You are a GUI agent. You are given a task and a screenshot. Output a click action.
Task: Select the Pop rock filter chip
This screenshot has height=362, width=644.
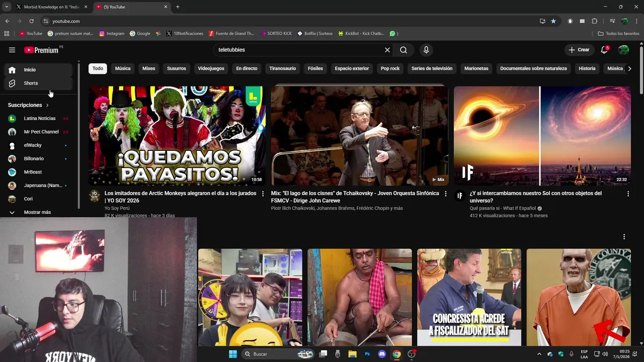390,68
